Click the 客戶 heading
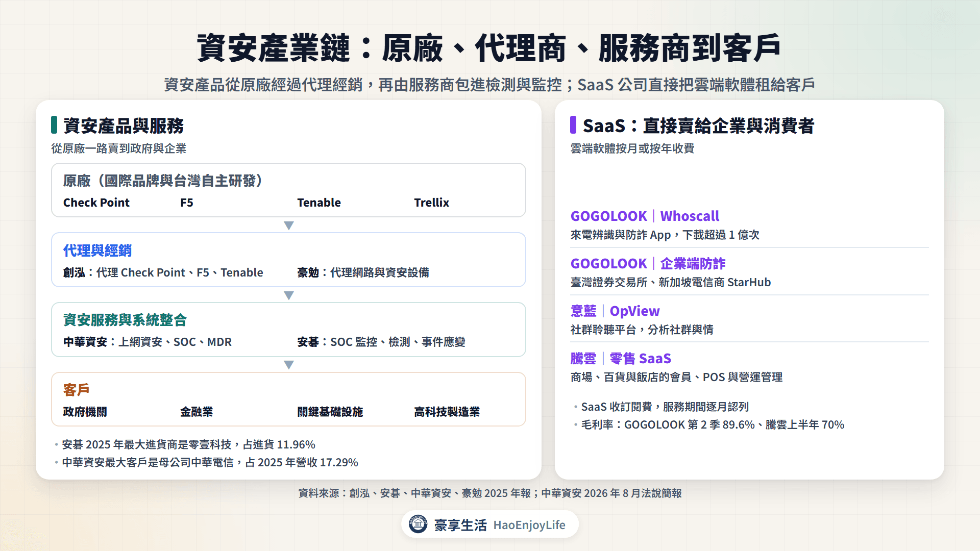 (77, 390)
